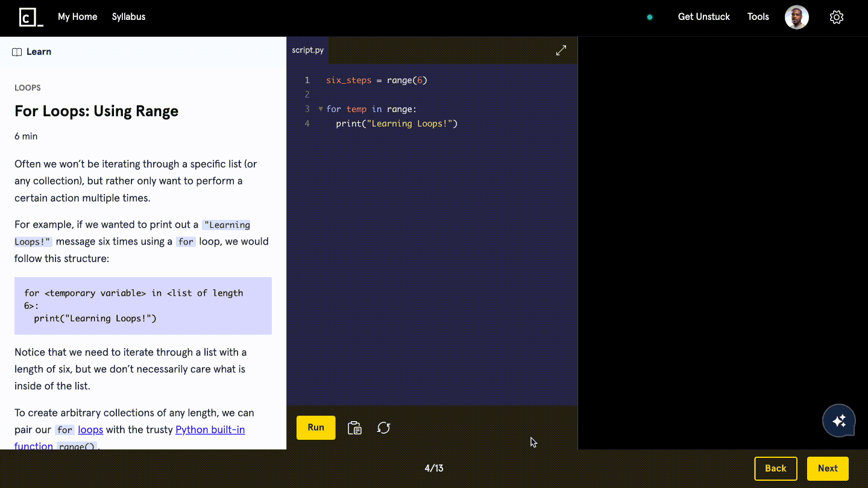Collapse the for loop on line 3
Viewport: 868px width, 488px height.
[321, 109]
